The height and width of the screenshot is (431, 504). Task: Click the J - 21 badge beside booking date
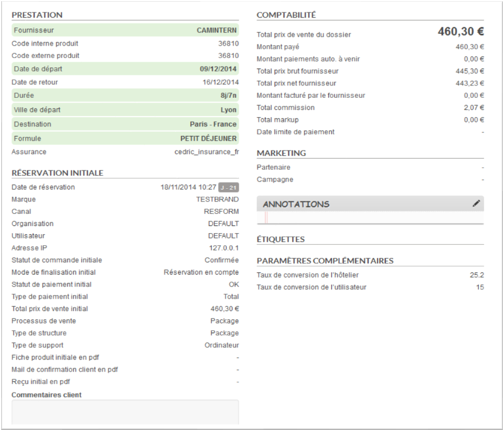228,187
